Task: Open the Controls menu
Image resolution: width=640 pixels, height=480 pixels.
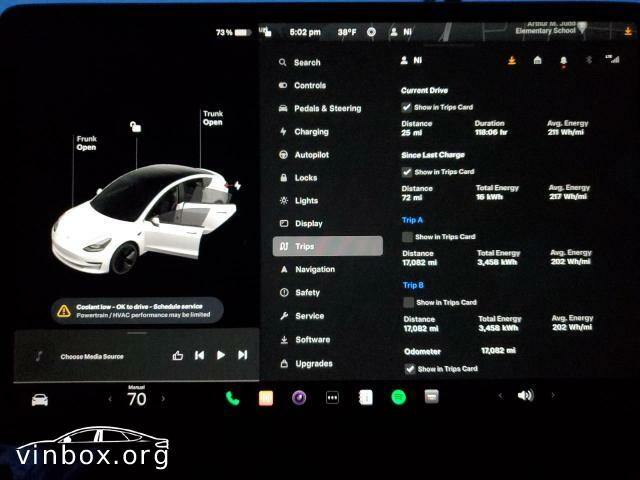Action: 302,85
